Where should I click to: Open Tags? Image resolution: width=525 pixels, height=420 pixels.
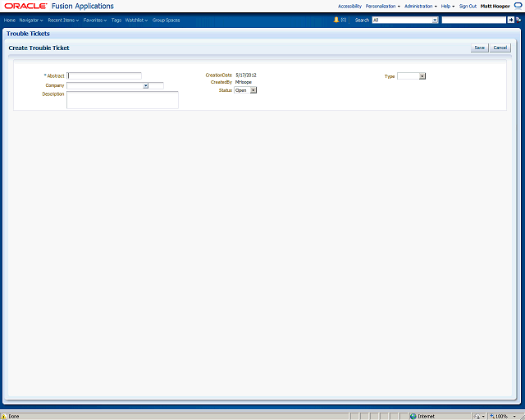[116, 20]
